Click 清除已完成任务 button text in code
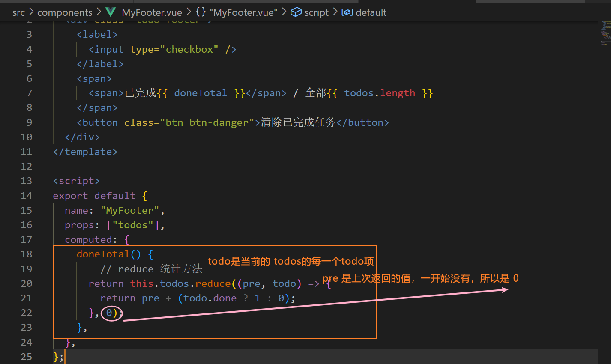The height and width of the screenshot is (364, 611). tap(298, 122)
